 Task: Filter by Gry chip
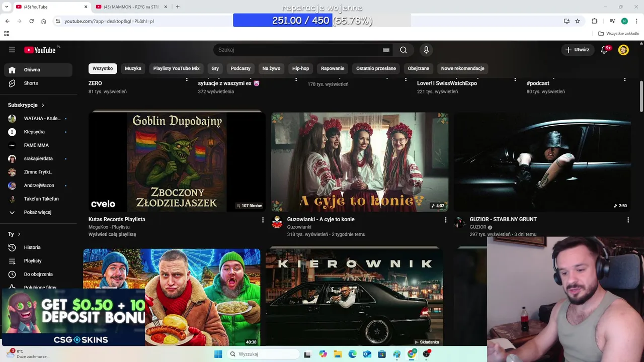[x=215, y=68]
